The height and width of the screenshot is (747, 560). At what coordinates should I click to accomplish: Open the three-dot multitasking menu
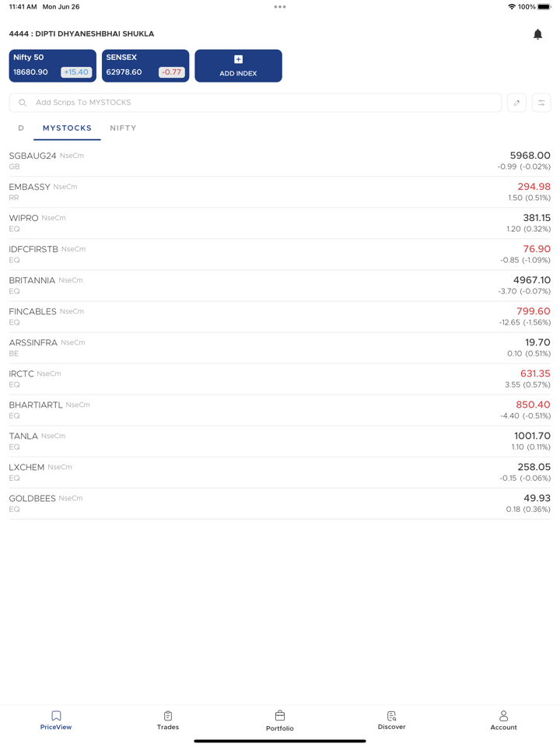point(280,7)
